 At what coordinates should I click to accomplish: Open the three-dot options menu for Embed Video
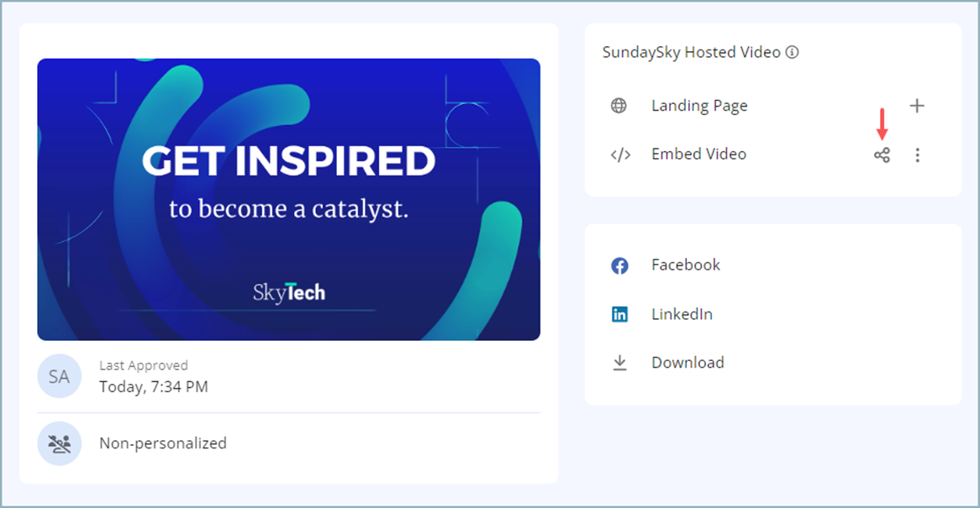(x=918, y=154)
